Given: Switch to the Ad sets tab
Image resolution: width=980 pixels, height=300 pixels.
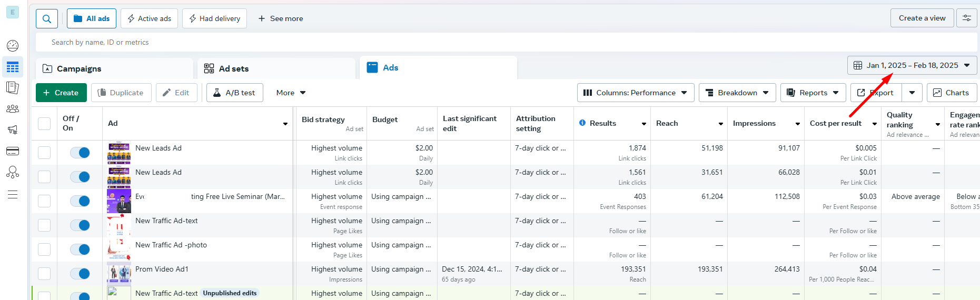Looking at the screenshot, I should coord(234,68).
